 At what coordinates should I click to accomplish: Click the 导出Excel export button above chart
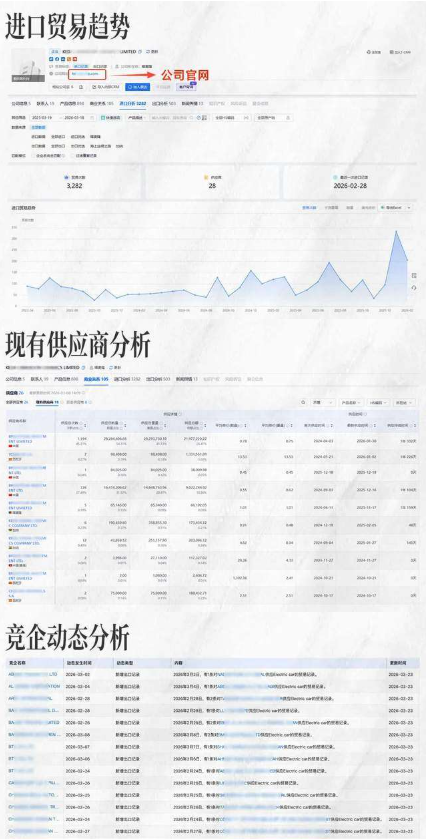393,207
